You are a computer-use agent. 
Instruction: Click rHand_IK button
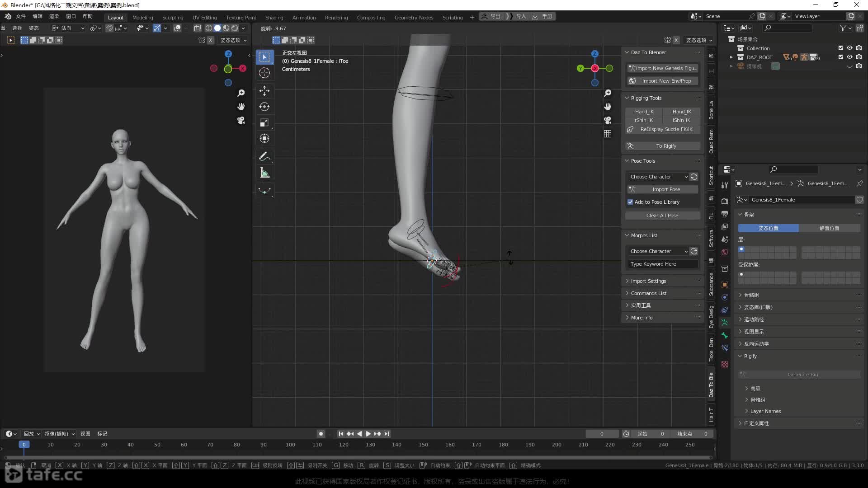click(643, 112)
